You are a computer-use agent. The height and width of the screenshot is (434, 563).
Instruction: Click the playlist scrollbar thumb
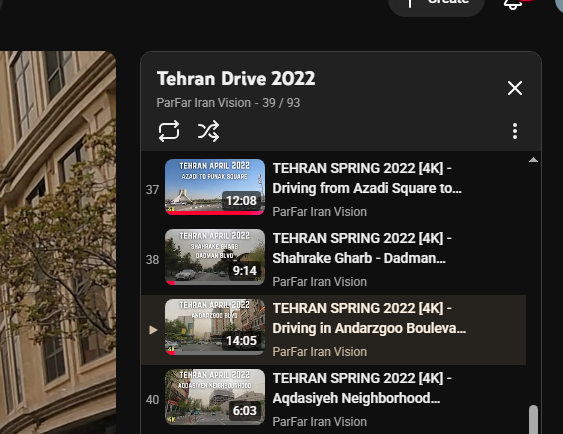pos(534,419)
